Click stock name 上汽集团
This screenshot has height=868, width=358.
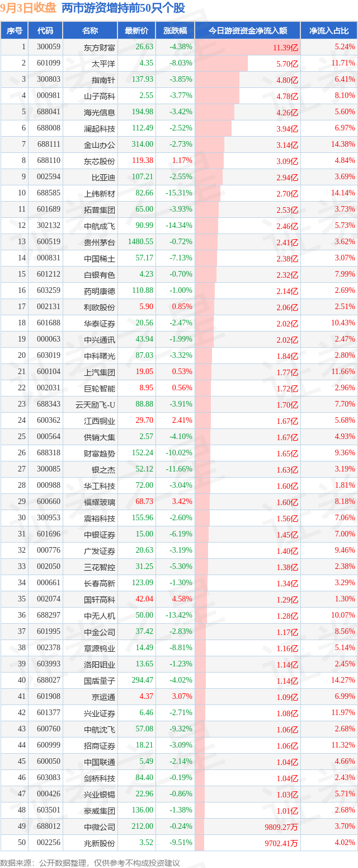coord(100,372)
